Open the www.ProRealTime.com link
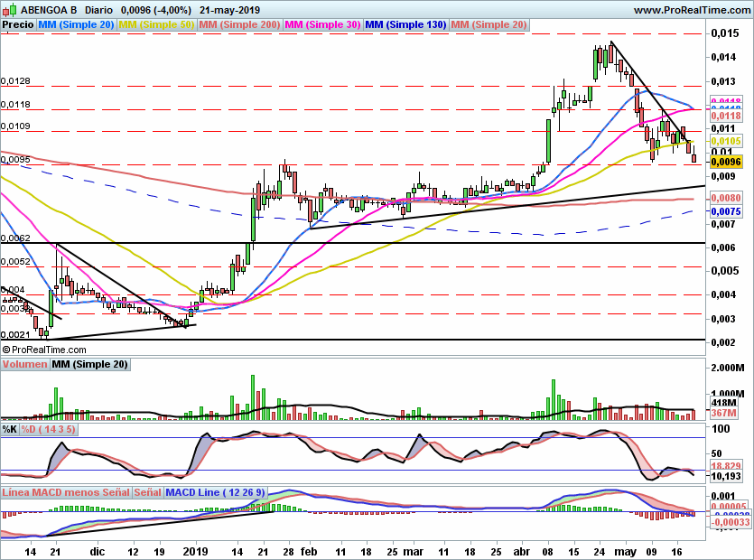 coord(692,10)
